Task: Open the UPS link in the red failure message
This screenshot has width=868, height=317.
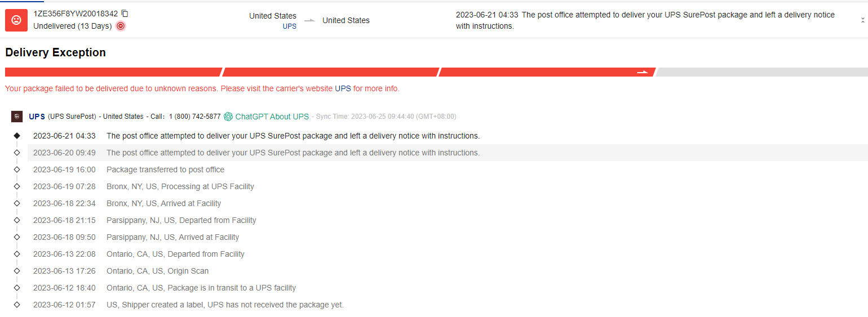Action: pos(343,88)
